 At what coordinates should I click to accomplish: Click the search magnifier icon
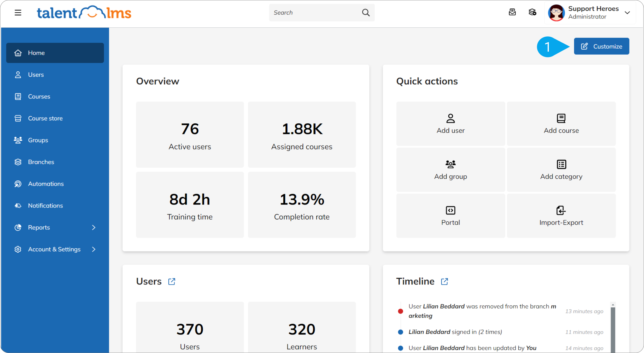pyautogui.click(x=366, y=13)
